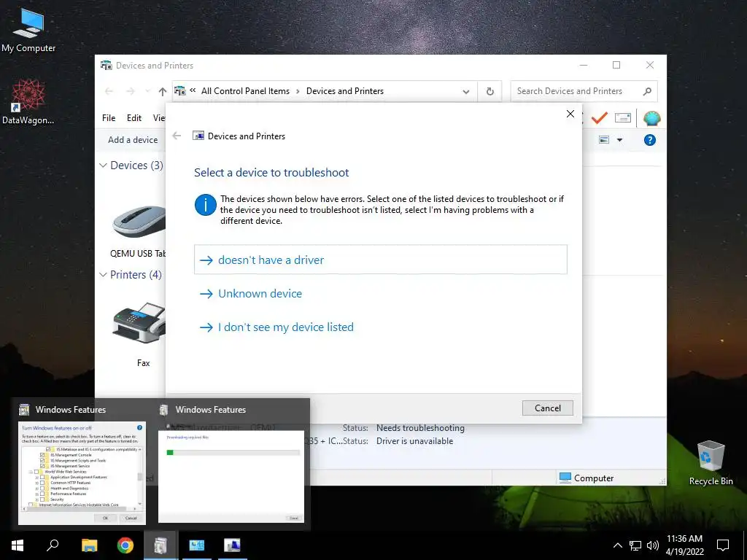This screenshot has width=747, height=560.
Task: Switch to the Downloading required files preview
Action: pyautogui.click(x=231, y=476)
